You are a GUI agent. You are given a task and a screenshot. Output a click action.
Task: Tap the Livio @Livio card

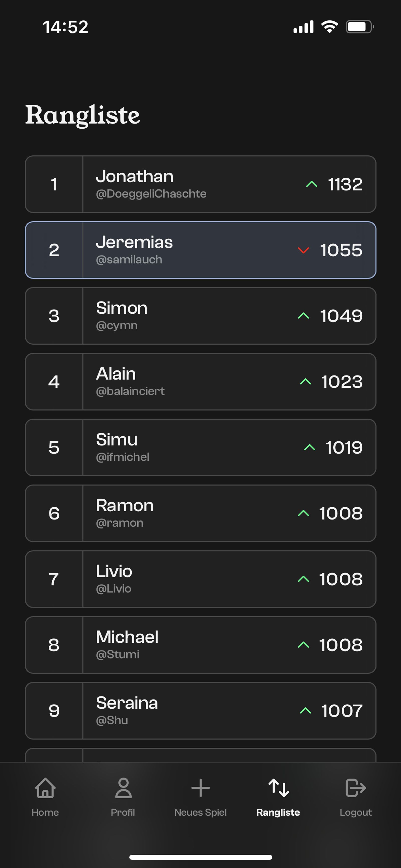[x=200, y=579]
